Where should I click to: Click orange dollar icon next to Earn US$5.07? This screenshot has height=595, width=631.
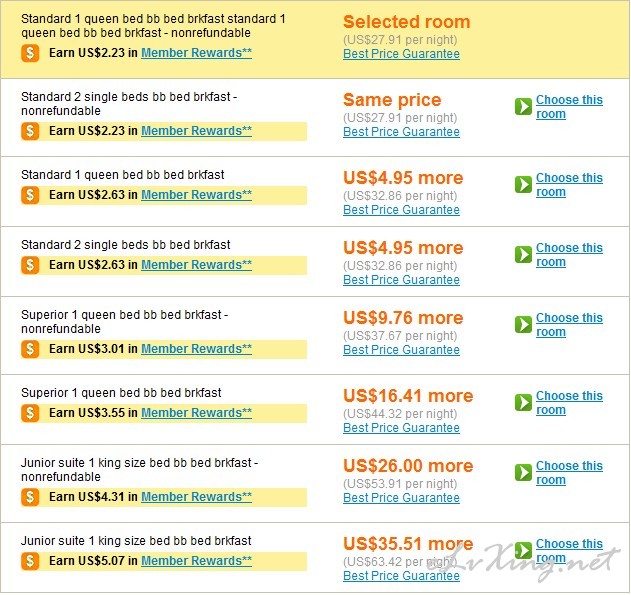(30, 561)
